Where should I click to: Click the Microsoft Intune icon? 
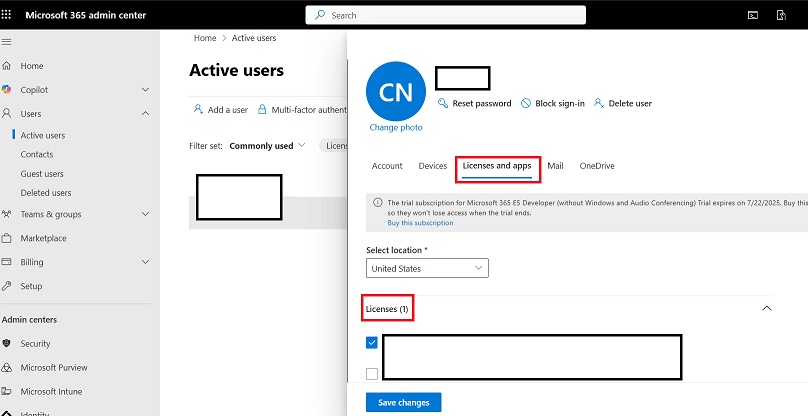tap(7, 391)
